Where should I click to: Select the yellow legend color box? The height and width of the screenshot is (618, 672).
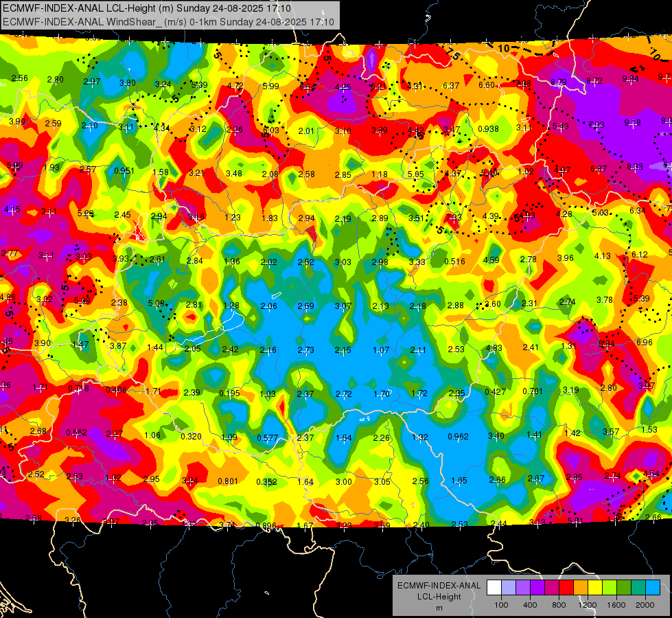coord(595,588)
